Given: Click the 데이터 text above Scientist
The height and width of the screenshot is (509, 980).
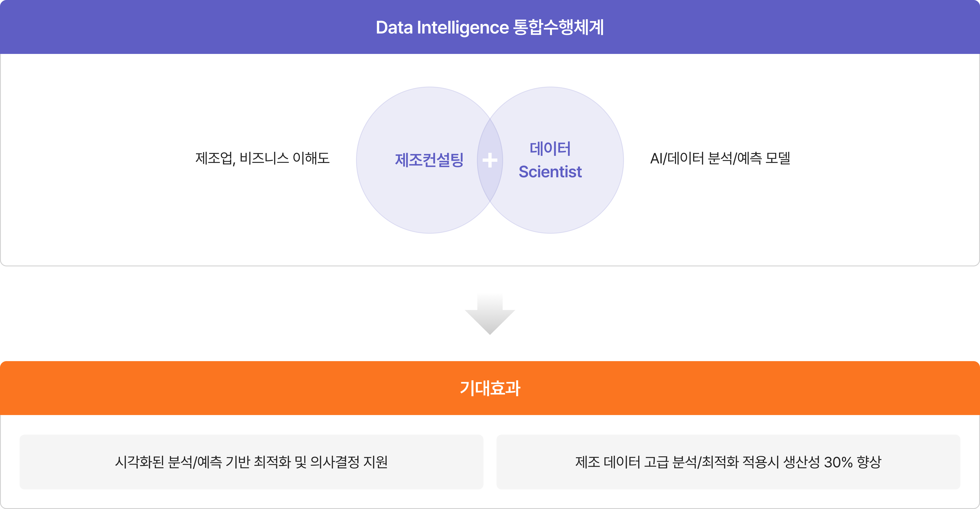Looking at the screenshot, I should pos(550,148).
